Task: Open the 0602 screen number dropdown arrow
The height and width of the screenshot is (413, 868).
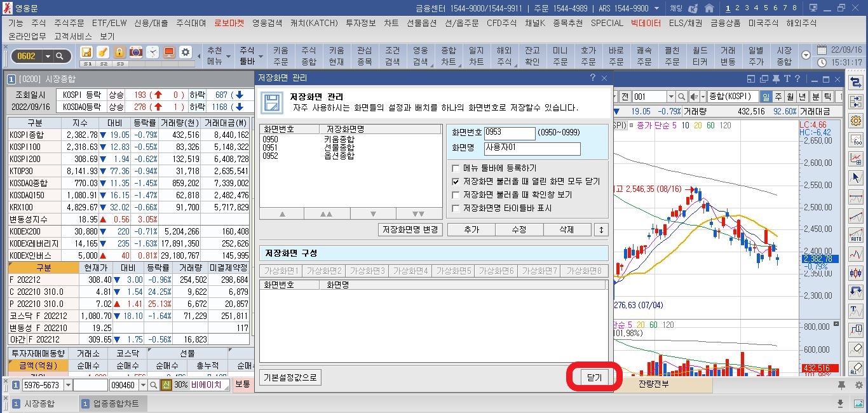Action: 48,57
